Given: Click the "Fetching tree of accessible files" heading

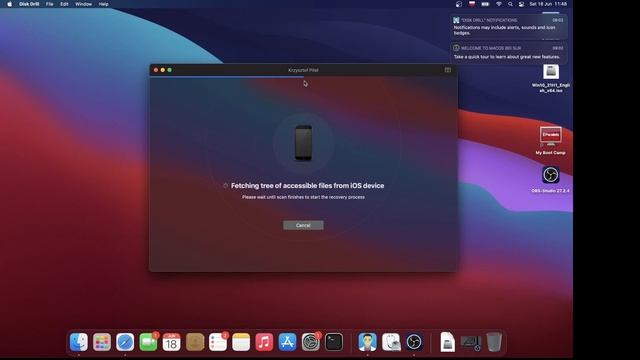Looking at the screenshot, I should pos(307,186).
